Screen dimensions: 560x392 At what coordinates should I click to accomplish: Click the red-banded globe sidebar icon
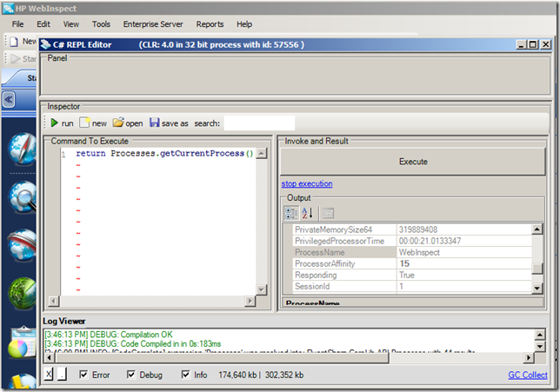click(22, 245)
